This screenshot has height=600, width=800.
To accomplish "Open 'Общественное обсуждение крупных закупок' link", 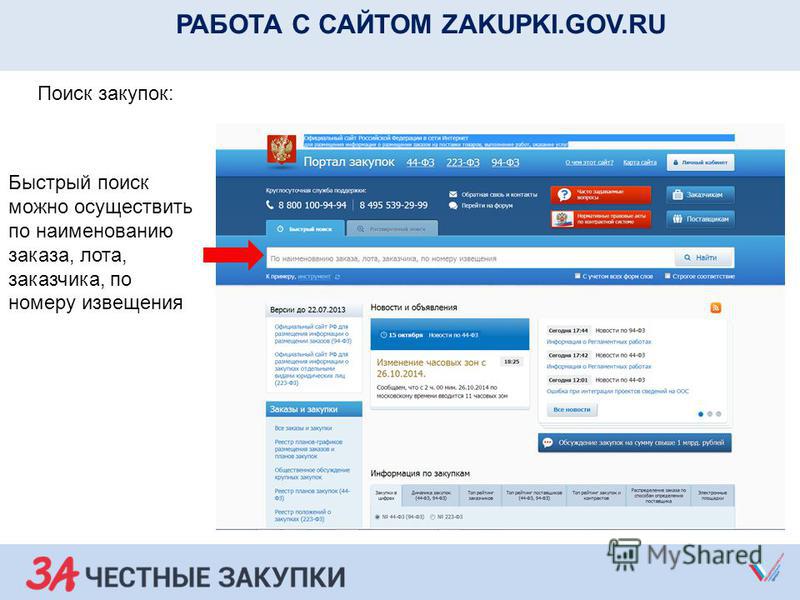I will point(312,473).
